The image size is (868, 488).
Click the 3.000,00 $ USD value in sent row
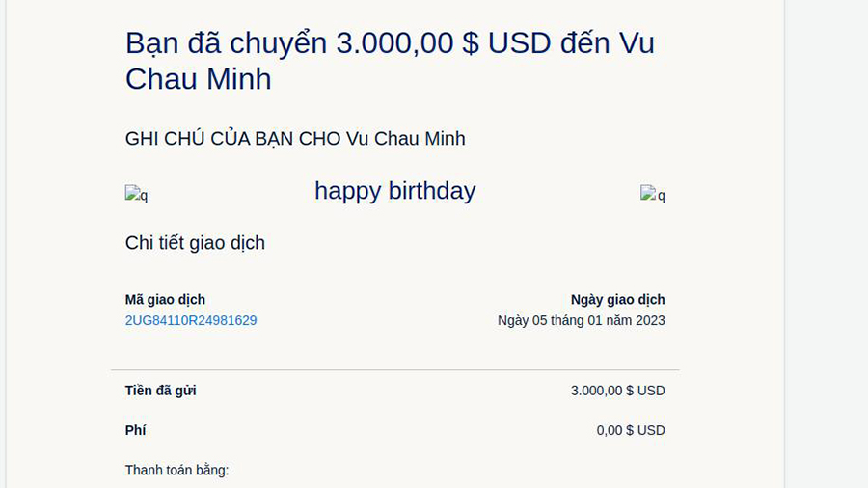[618, 391]
